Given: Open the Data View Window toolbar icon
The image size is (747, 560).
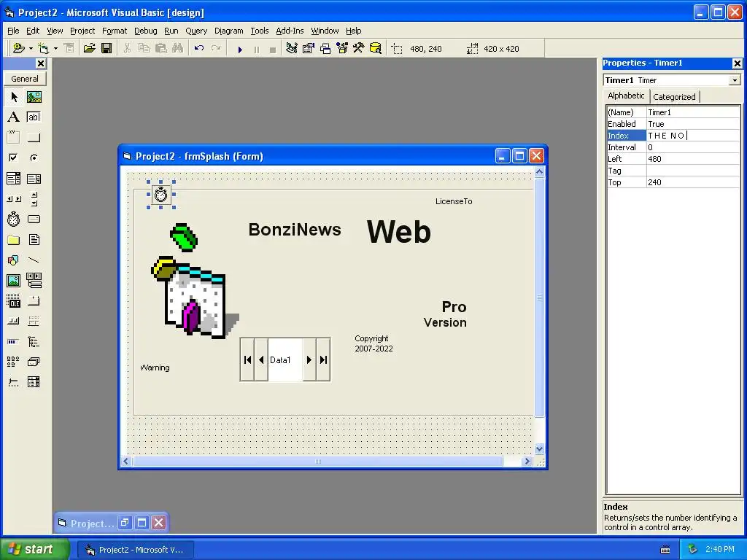Looking at the screenshot, I should pos(376,49).
